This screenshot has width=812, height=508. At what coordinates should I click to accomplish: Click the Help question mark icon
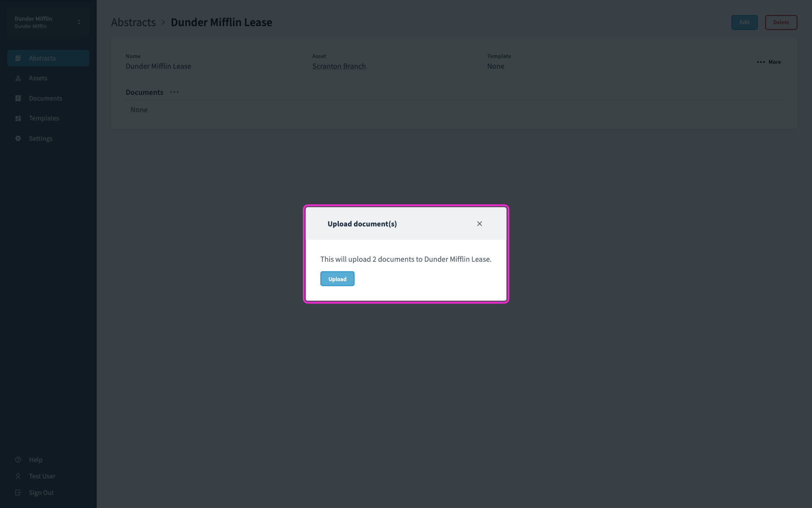[x=18, y=460]
